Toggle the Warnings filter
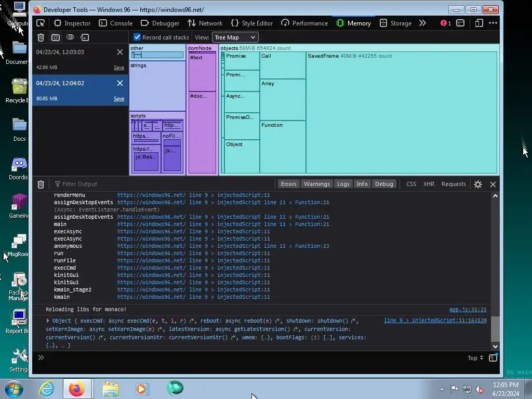Image resolution: width=532 pixels, height=399 pixels. 316,184
